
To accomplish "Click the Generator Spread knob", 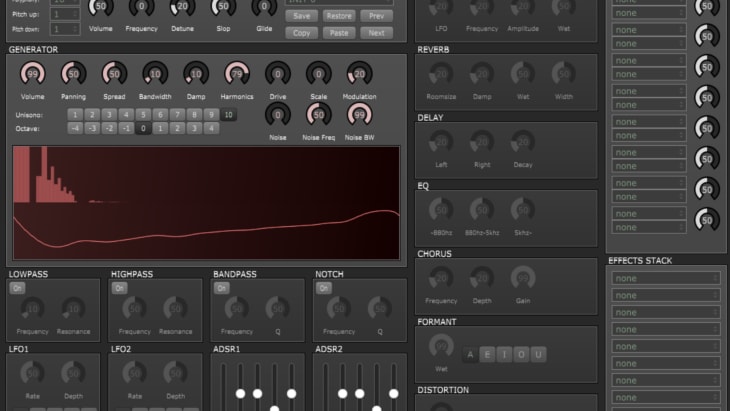I will tap(114, 74).
